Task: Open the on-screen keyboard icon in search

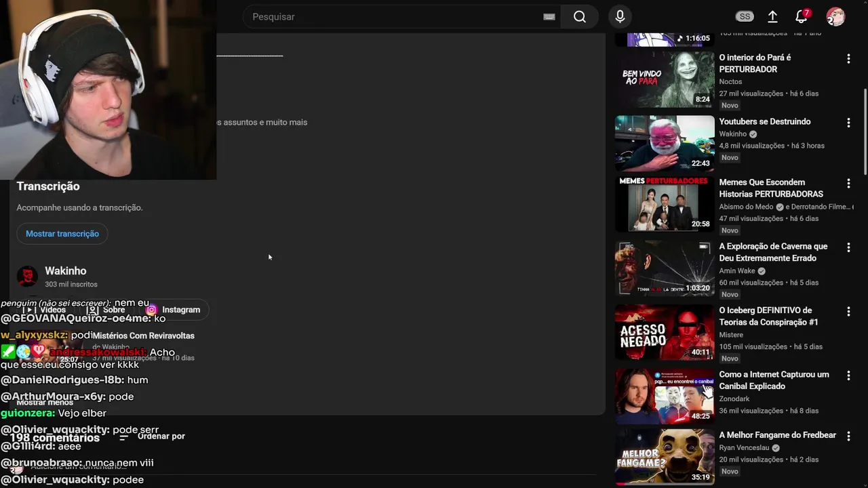Action: (549, 17)
